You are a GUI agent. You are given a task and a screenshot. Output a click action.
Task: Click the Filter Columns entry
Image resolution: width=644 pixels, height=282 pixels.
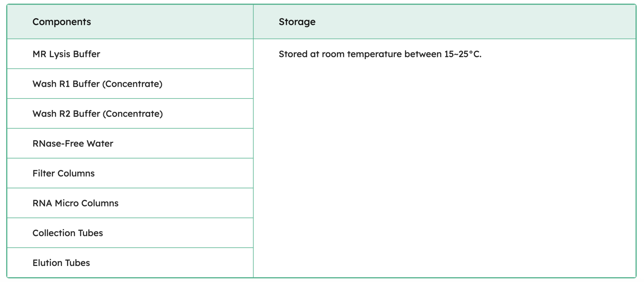pos(64,174)
